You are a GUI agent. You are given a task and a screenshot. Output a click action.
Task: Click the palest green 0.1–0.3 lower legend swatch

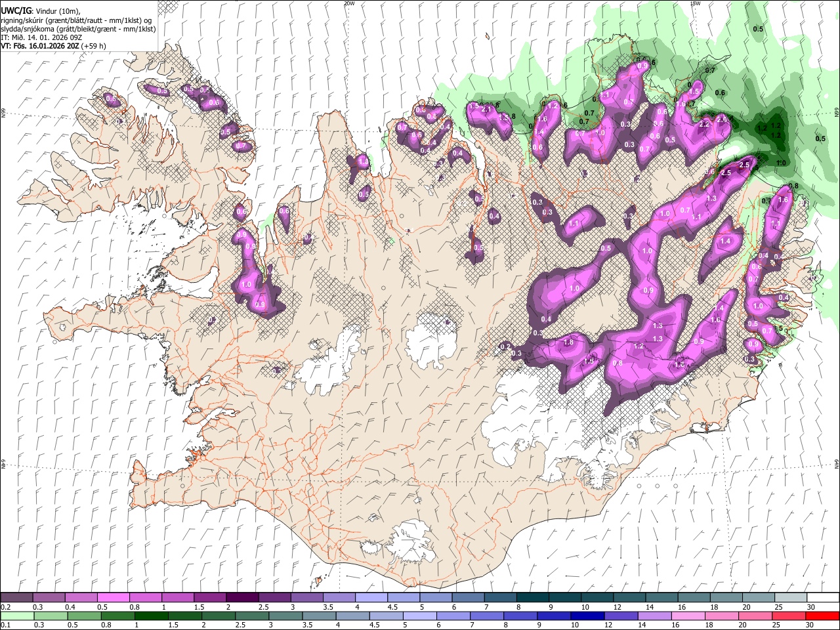pos(16,616)
